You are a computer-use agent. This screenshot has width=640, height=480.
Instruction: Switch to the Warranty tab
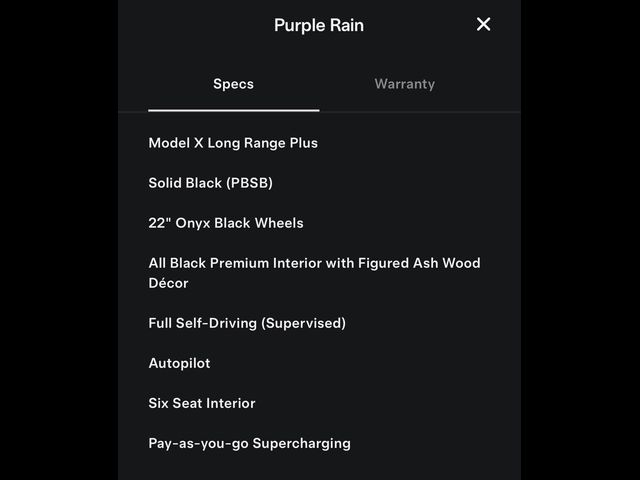point(404,84)
